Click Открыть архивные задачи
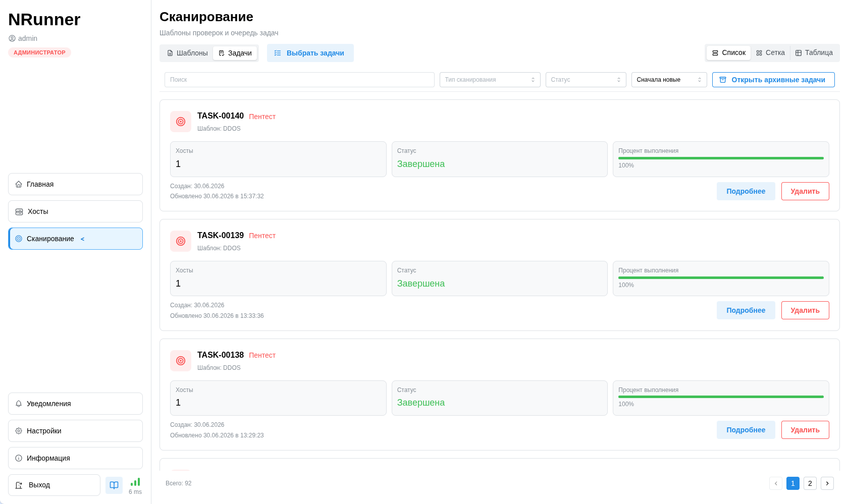The image size is (848, 504). tap(773, 80)
